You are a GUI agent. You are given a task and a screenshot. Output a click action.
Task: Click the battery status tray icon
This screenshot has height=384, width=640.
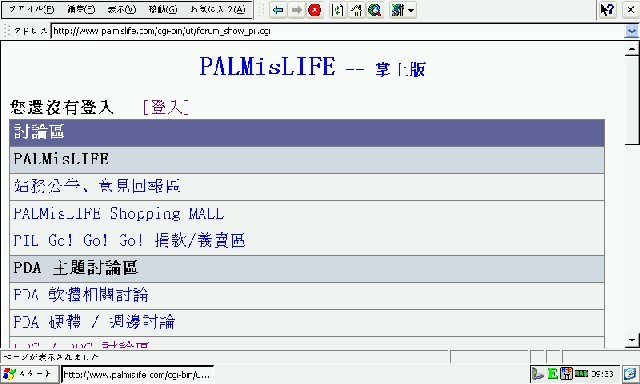pos(581,373)
